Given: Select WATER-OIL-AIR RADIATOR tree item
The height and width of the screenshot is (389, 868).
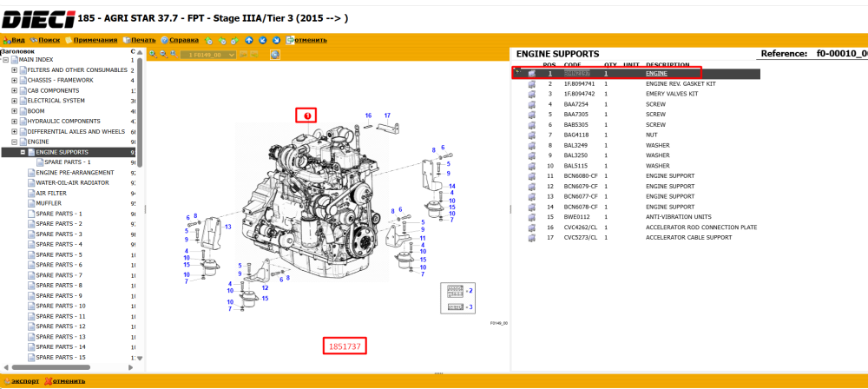Looking at the screenshot, I should pyautogui.click(x=72, y=182).
